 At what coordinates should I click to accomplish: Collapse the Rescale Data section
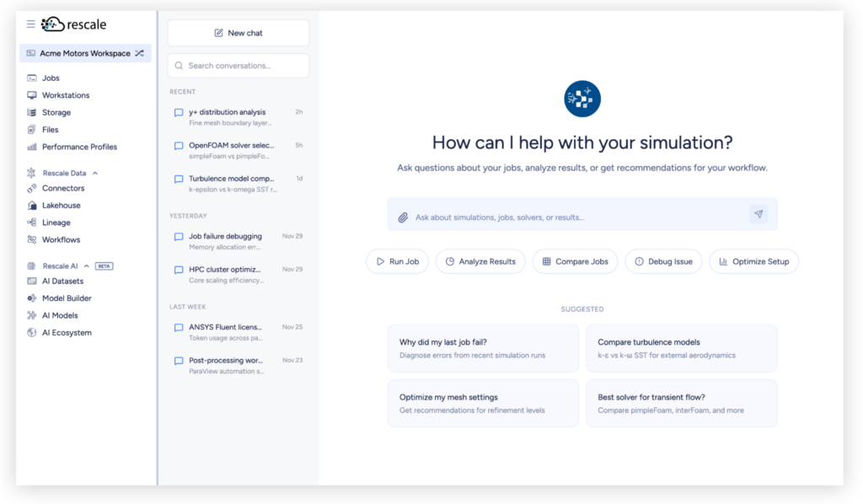95,173
